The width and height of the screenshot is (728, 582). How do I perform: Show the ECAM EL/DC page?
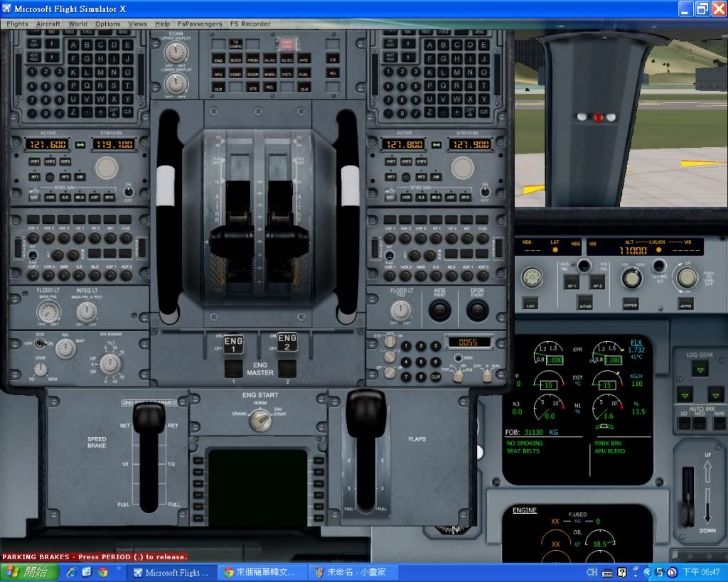click(x=287, y=60)
